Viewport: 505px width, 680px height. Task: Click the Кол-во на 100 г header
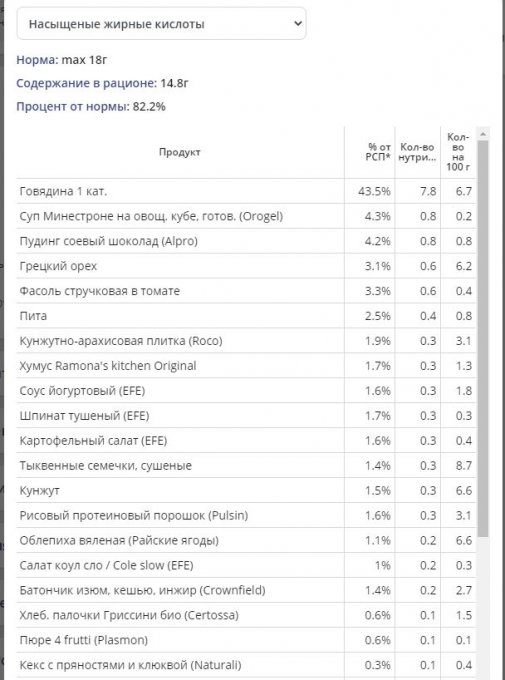click(x=458, y=152)
